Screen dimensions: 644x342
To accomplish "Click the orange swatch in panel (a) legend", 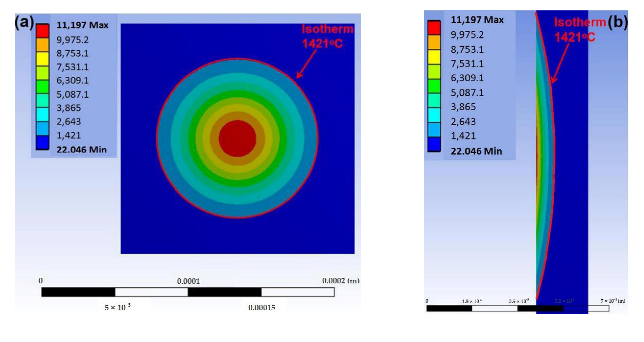I will pyautogui.click(x=42, y=45).
